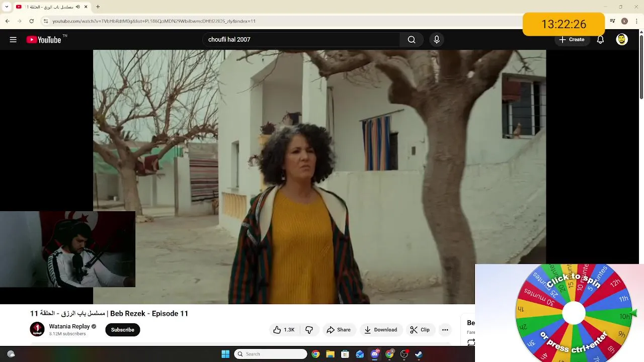Click the 13:22:26 timer overlay
644x362 pixels.
pos(563,24)
